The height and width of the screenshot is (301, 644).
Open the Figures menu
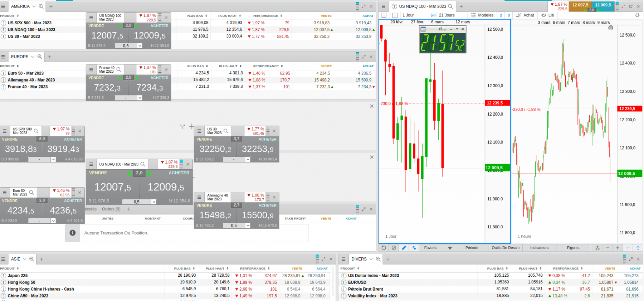pyautogui.click(x=573, y=248)
